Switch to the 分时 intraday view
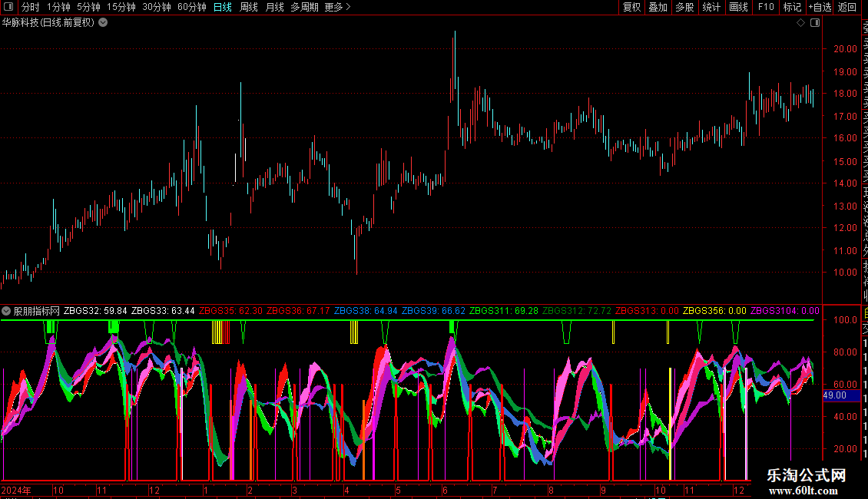The height and width of the screenshot is (499, 868). coord(31,7)
